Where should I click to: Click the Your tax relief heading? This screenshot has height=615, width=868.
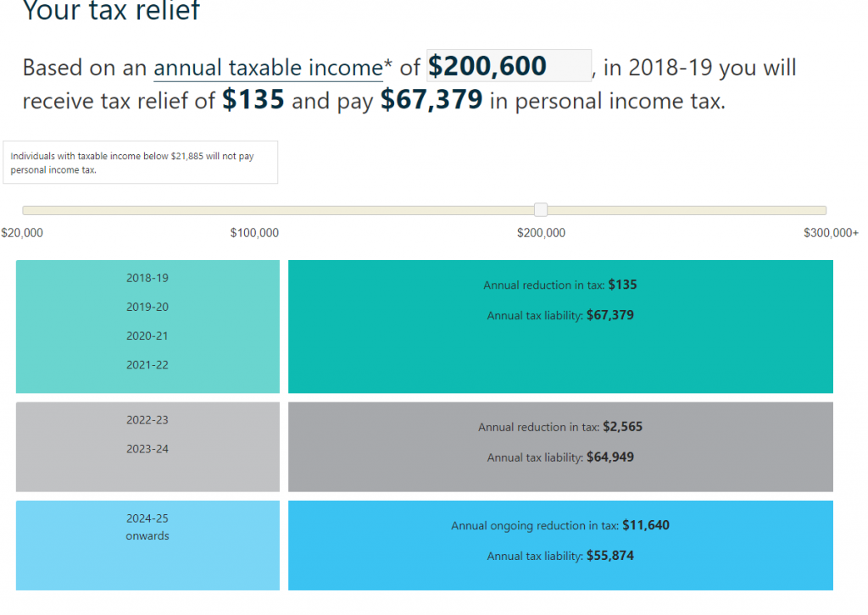coord(111,10)
